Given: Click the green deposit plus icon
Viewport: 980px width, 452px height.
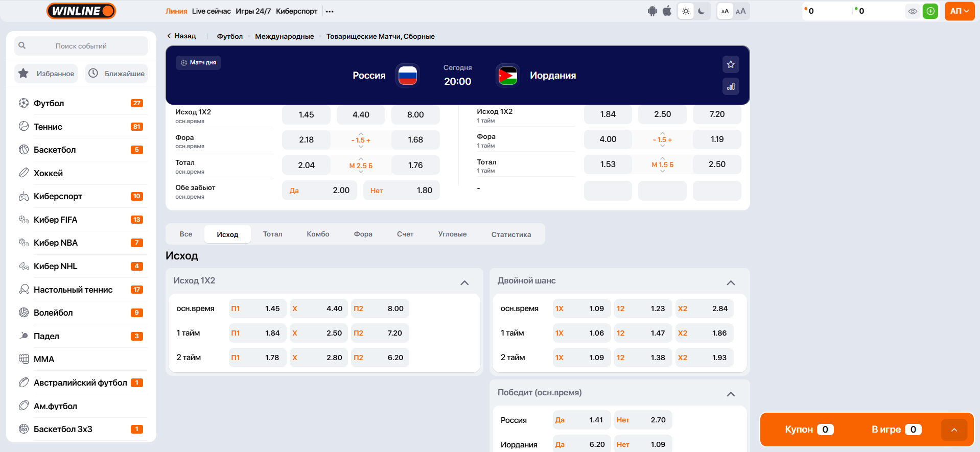Looking at the screenshot, I should pos(930,11).
